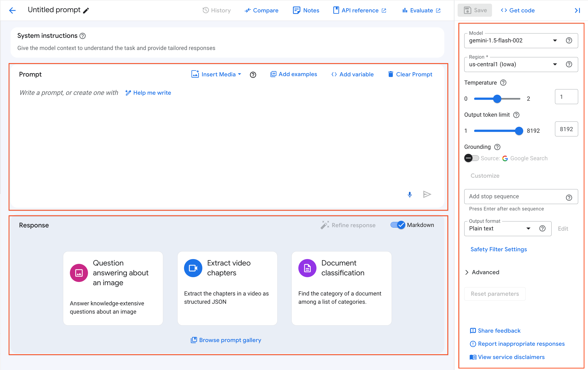Click the microphone icon in prompt box
588x370 pixels.
point(409,194)
